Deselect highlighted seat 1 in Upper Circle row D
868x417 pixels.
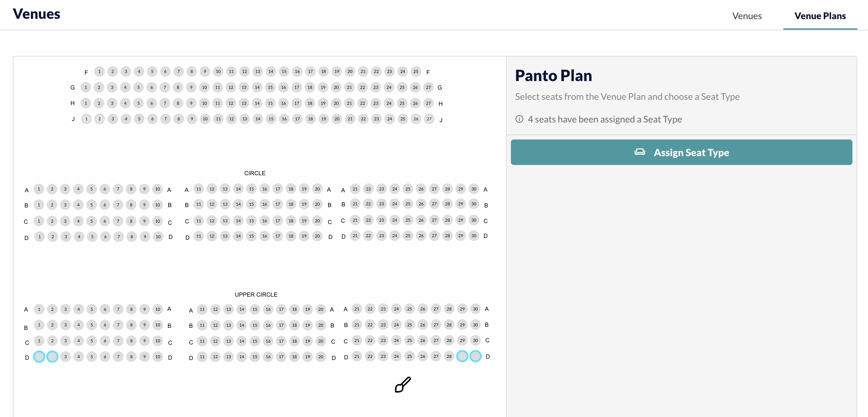point(39,356)
